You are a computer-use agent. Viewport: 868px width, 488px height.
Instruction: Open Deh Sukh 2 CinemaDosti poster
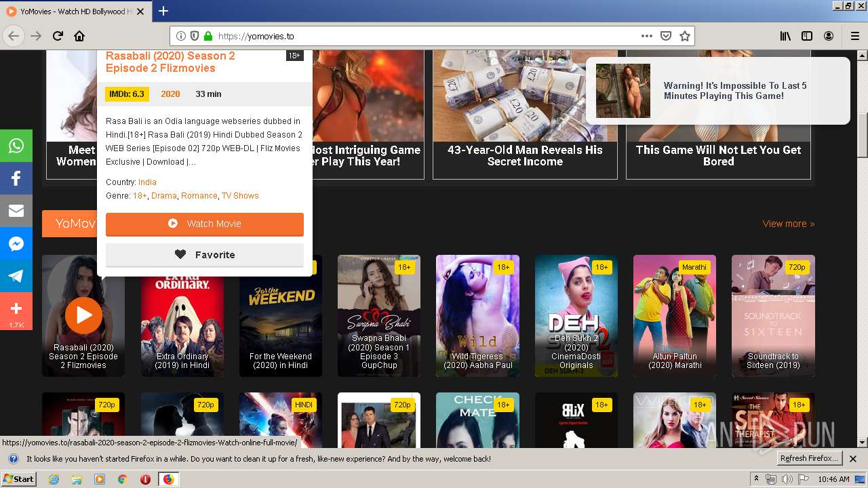pos(576,316)
